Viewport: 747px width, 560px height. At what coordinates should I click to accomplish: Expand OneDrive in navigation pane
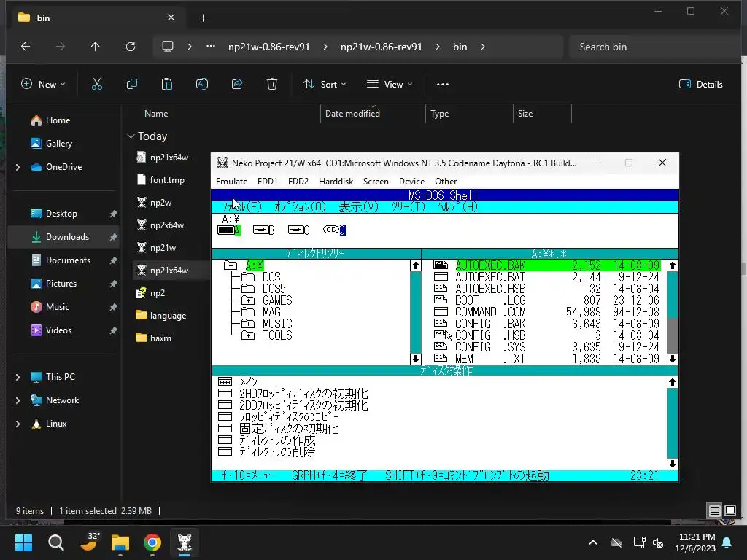click(18, 167)
